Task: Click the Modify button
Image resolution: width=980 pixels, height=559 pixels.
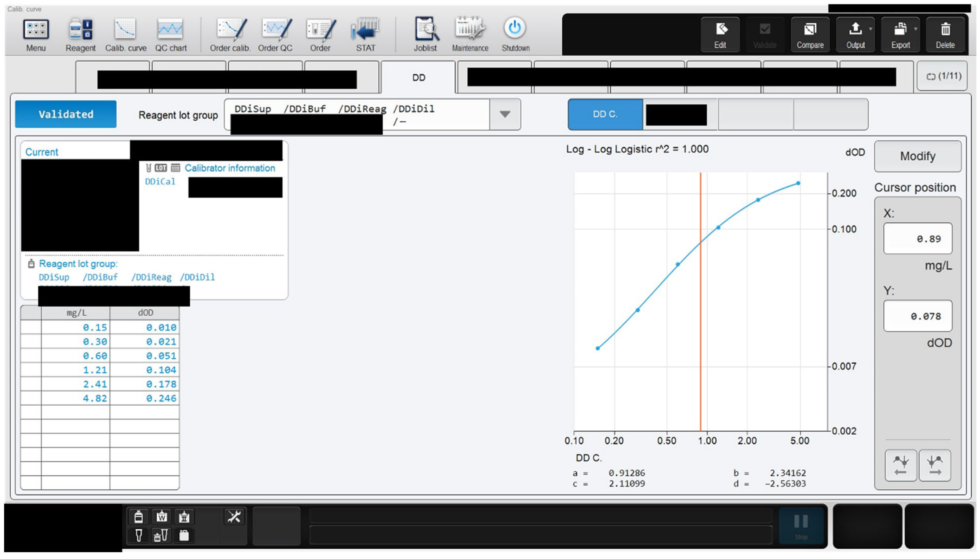Action: 917,156
